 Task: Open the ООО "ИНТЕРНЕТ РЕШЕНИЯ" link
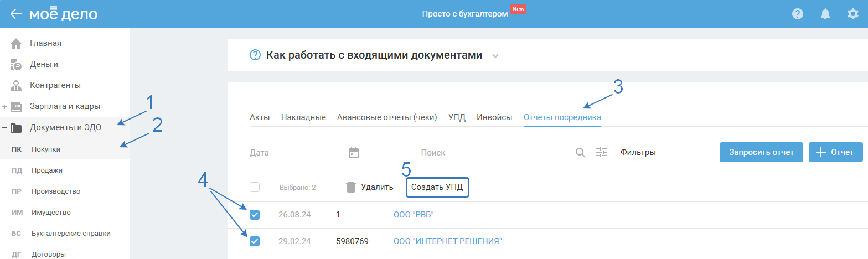pyautogui.click(x=448, y=241)
